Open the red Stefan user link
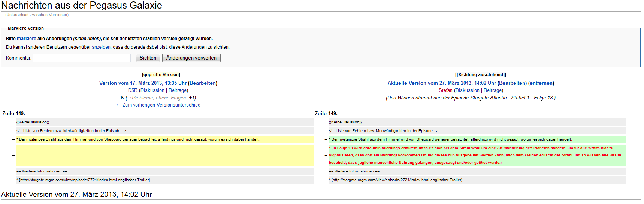Image resolution: width=644 pixels, height=204 pixels. tap(445, 90)
